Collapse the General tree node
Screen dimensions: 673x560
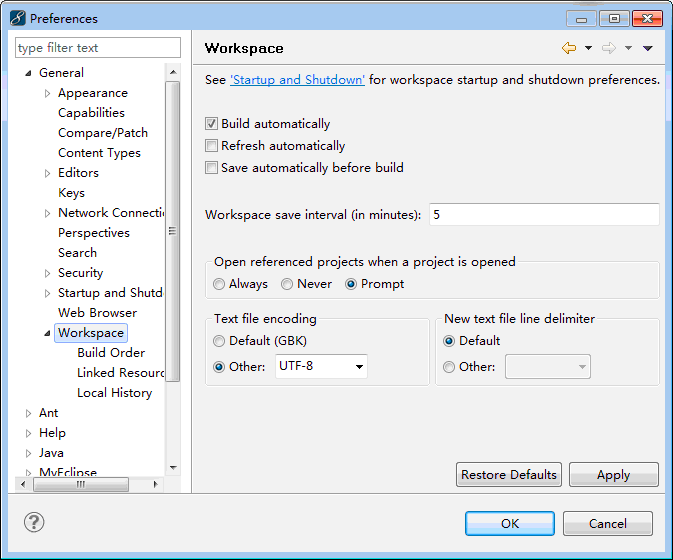tap(28, 73)
